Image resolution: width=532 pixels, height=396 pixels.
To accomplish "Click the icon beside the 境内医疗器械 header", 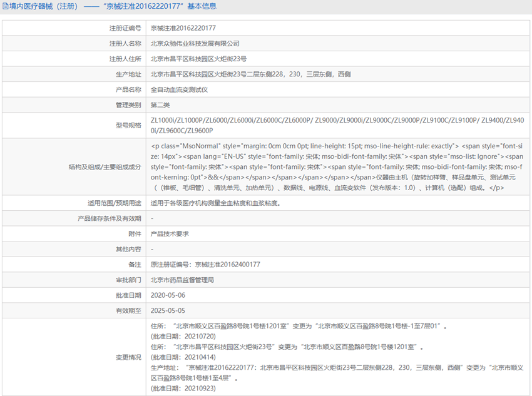I will [x=4, y=6].
